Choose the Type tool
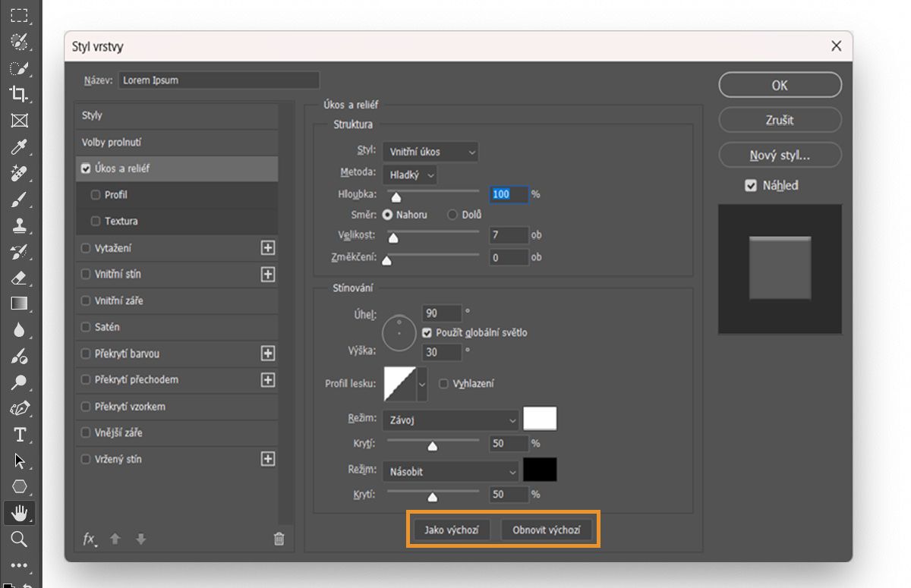Viewport: 911px width, 588px height. pyautogui.click(x=20, y=435)
